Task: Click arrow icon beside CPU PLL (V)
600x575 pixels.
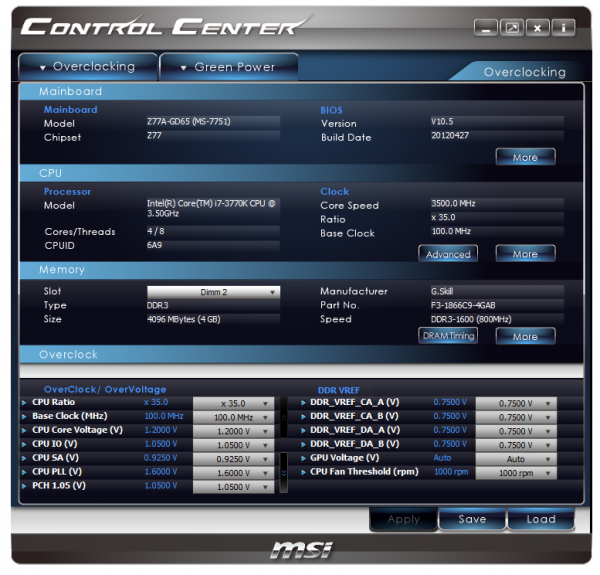Action: click(24, 472)
